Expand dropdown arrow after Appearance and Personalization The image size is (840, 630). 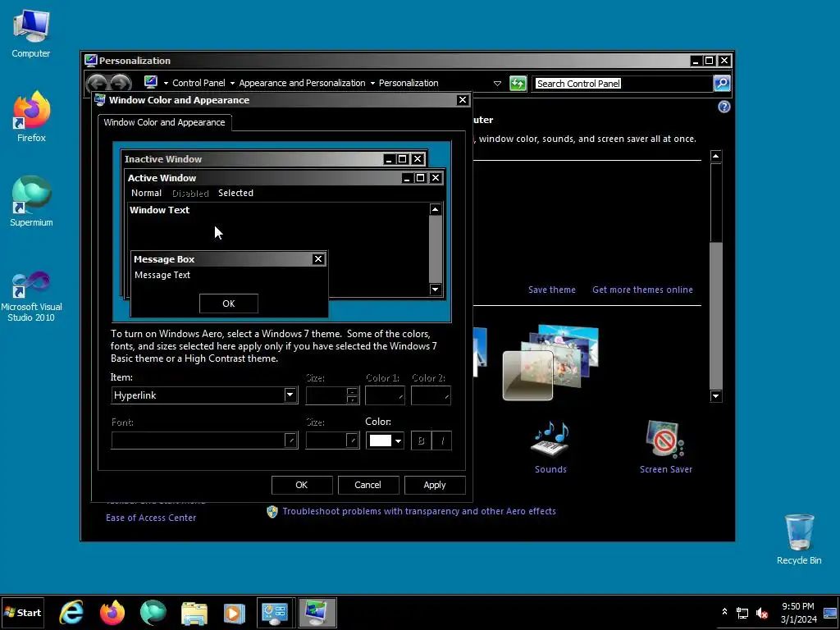[x=372, y=84]
